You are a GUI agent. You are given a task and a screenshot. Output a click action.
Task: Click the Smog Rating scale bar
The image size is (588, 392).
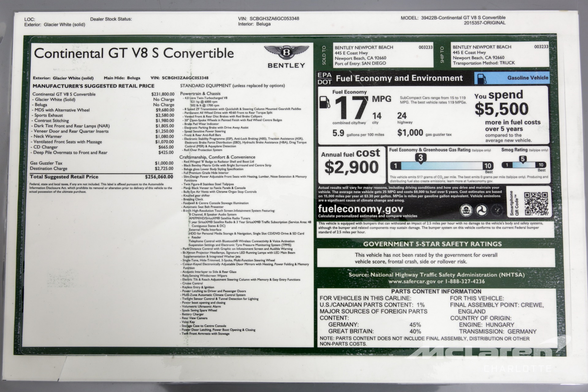click(524, 165)
